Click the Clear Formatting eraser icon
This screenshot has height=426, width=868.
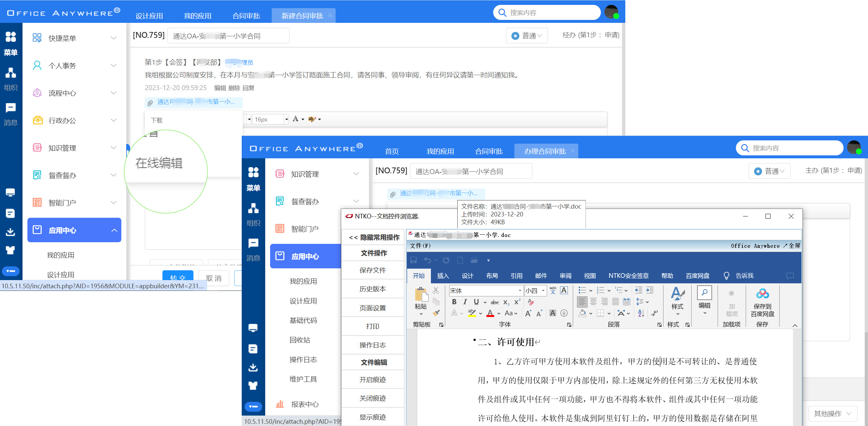tap(531, 302)
